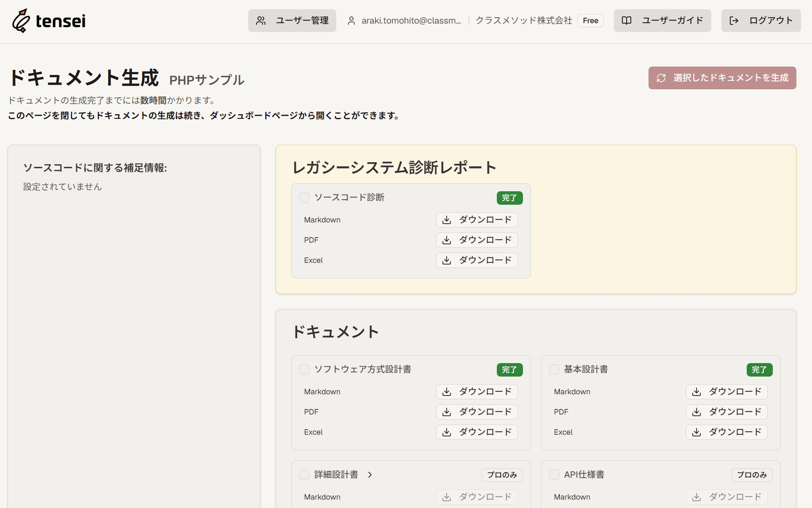Click download icon for ソフトウェア方式設計書 Excel
This screenshot has width=812, height=508.
pos(447,432)
